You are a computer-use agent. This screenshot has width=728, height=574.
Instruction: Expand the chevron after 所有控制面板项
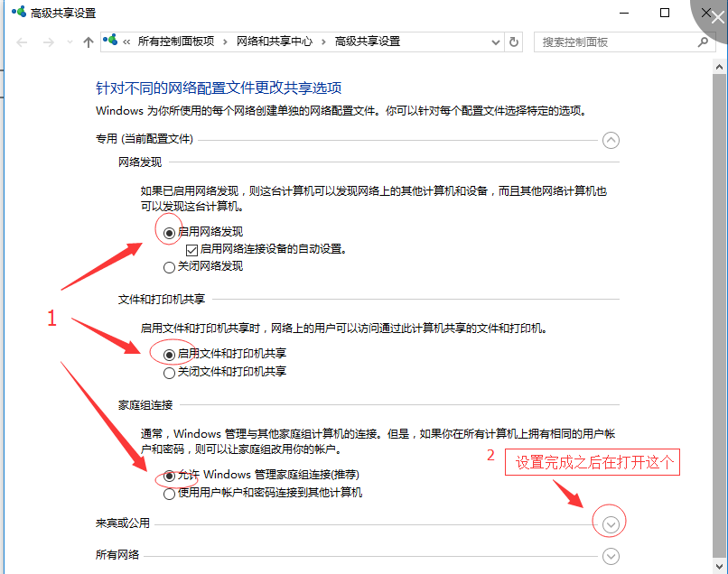pos(225,42)
